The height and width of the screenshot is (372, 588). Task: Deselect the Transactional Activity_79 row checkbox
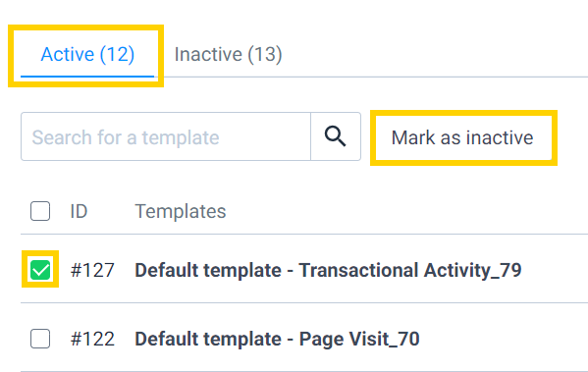tap(40, 270)
